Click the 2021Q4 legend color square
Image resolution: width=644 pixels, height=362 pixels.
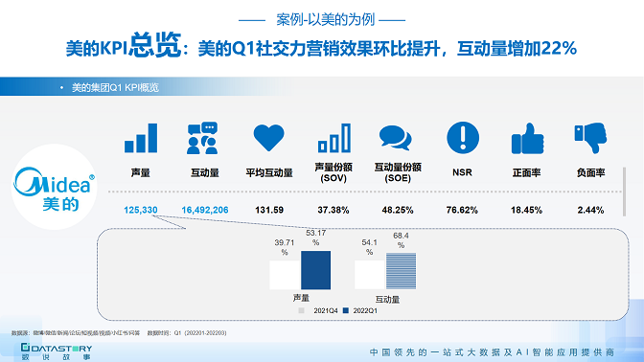click(302, 310)
